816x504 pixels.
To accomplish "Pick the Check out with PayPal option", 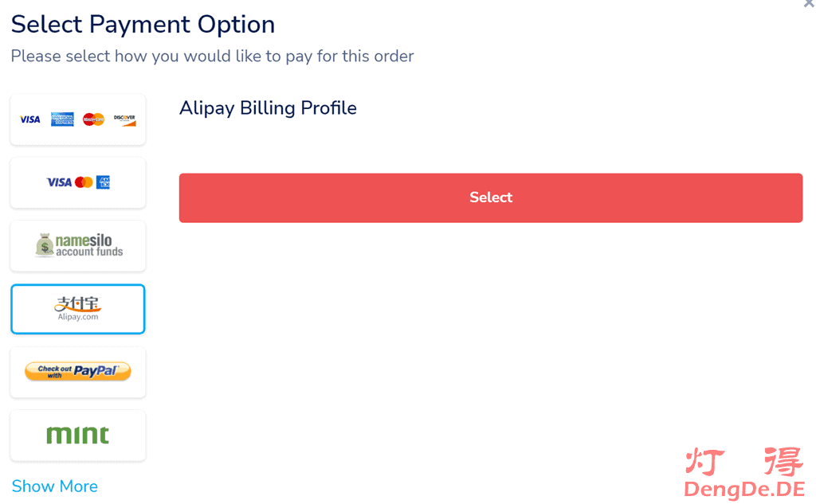I will coord(78,371).
